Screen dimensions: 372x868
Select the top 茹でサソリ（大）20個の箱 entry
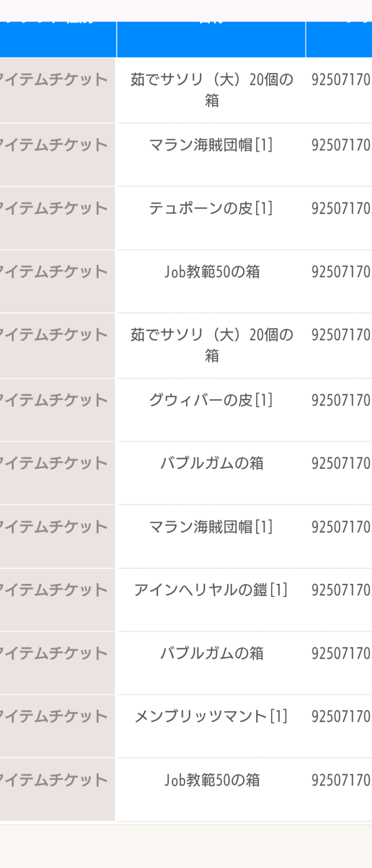tap(212, 90)
